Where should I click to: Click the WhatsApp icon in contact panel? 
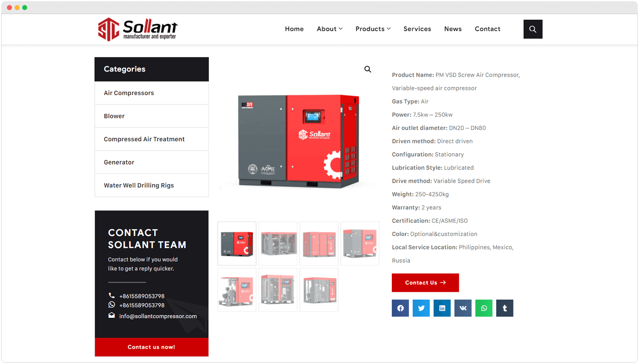pyautogui.click(x=111, y=305)
